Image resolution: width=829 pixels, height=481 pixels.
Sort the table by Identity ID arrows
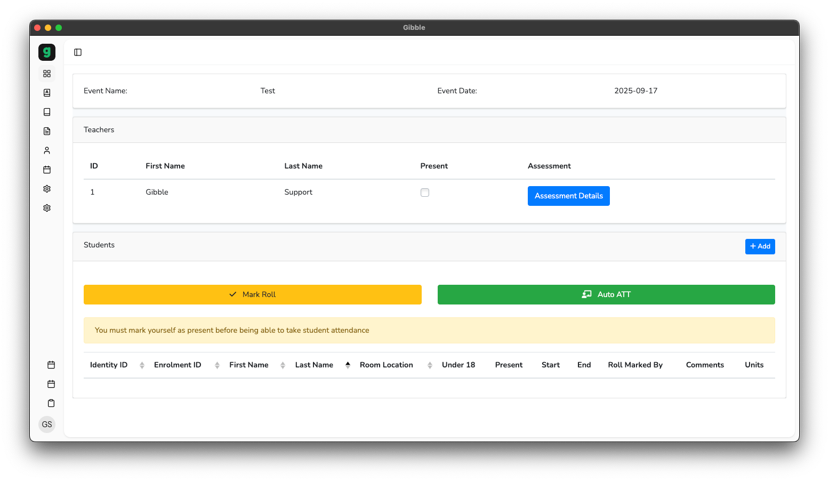pyautogui.click(x=142, y=365)
